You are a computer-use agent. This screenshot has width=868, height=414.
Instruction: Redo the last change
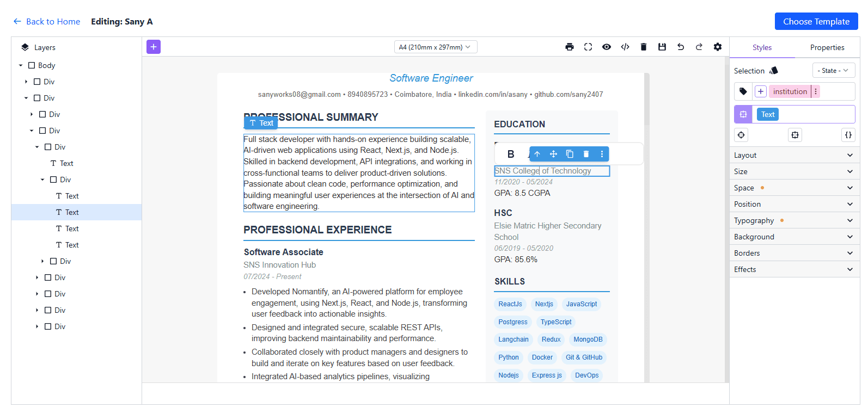click(699, 47)
